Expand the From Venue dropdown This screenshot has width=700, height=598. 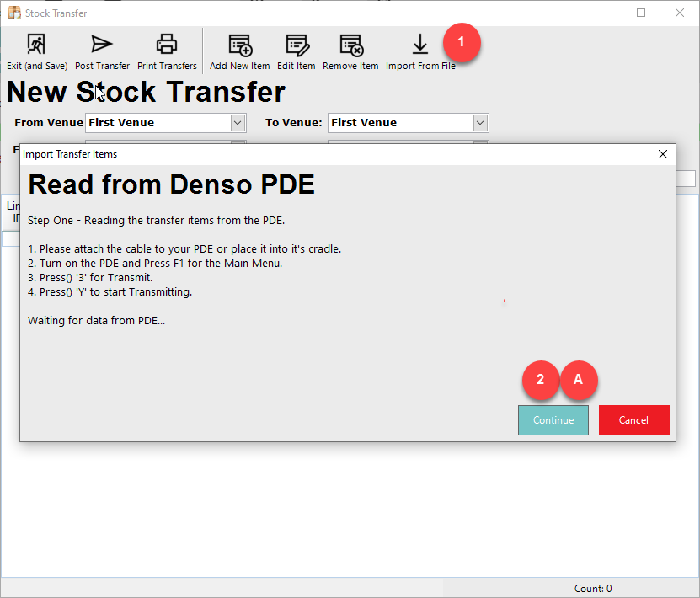pyautogui.click(x=238, y=123)
